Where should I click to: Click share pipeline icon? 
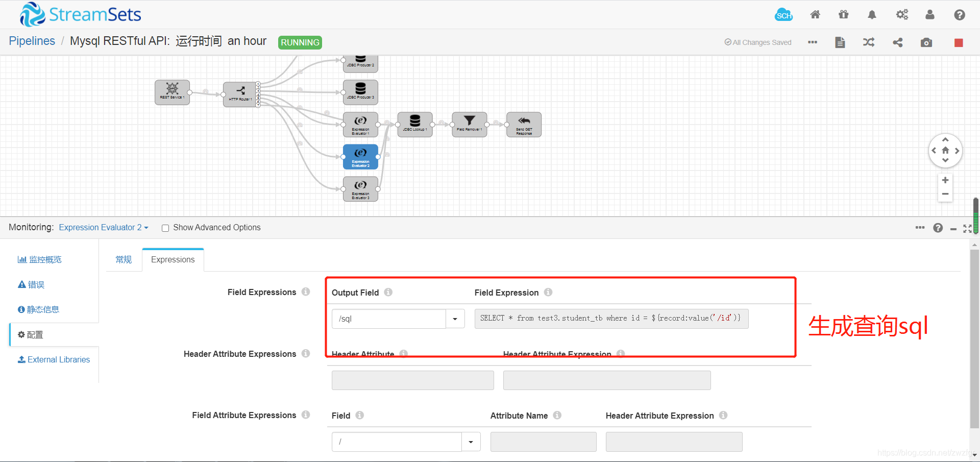[898, 42]
